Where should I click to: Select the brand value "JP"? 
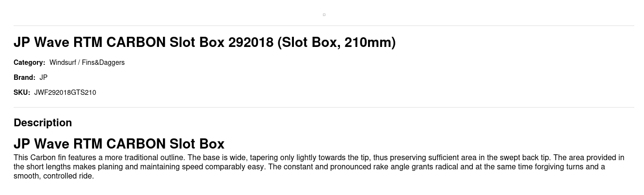pyautogui.click(x=44, y=77)
